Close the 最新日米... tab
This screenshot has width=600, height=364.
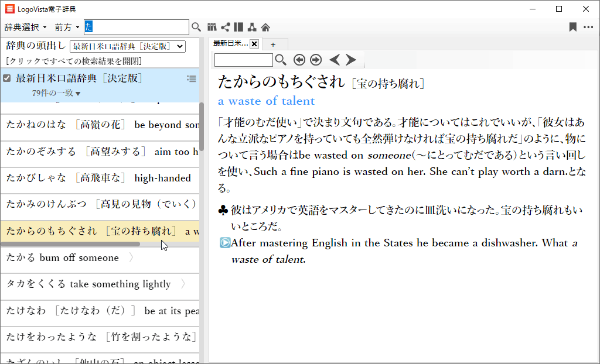coord(254,44)
